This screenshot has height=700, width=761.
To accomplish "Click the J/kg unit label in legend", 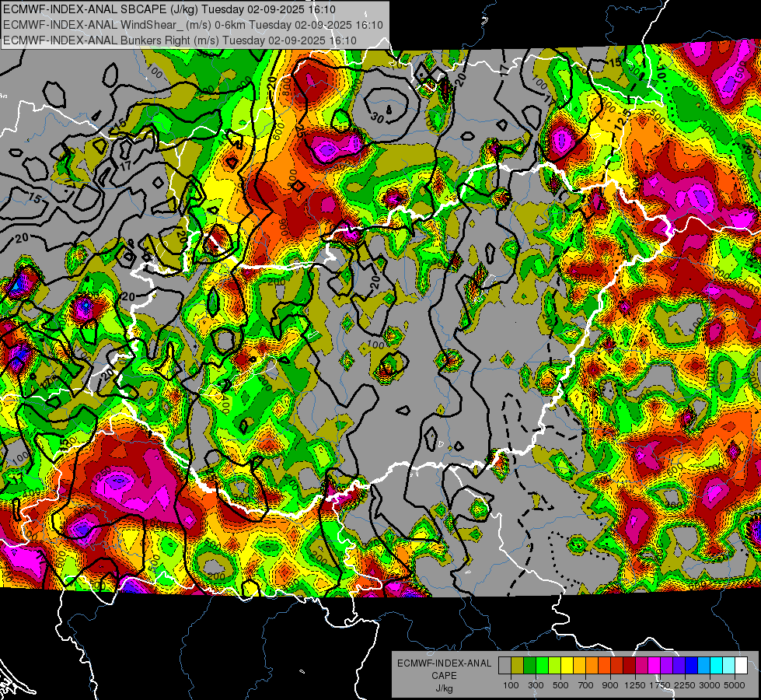I will click(444, 688).
